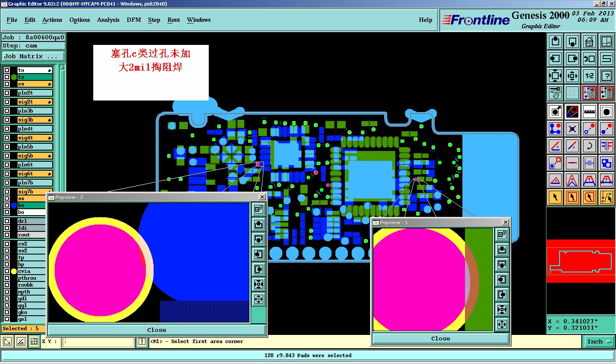Open the Step menu

tap(154, 20)
